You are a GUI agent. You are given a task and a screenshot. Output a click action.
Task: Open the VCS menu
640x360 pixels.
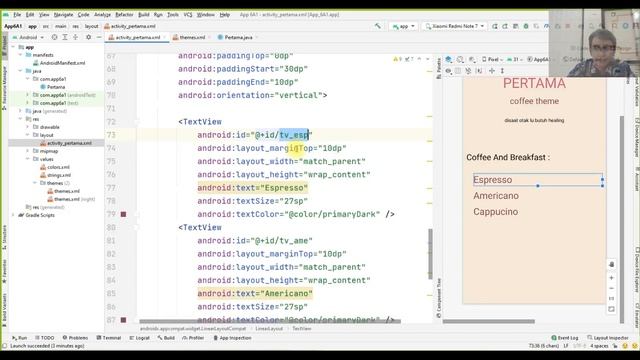[x=188, y=15]
